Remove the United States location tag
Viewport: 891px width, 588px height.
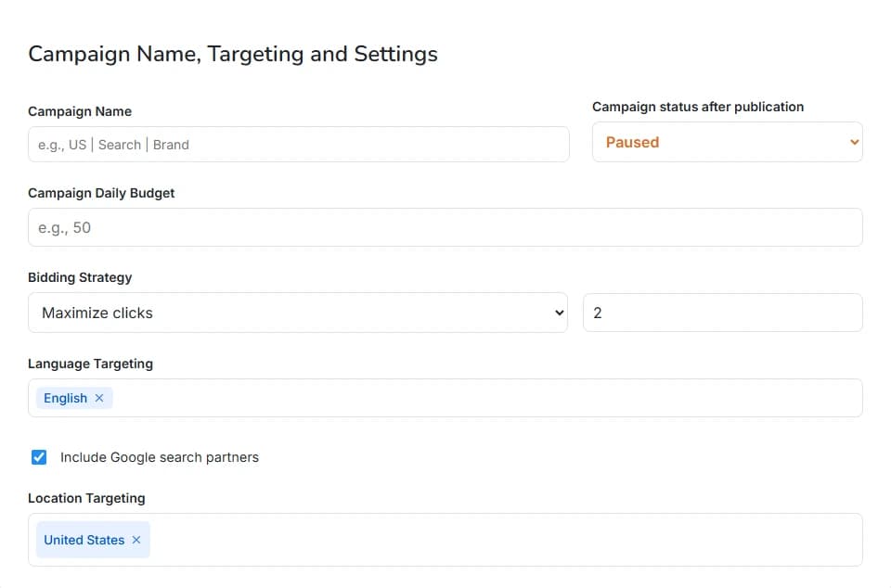[x=136, y=540]
